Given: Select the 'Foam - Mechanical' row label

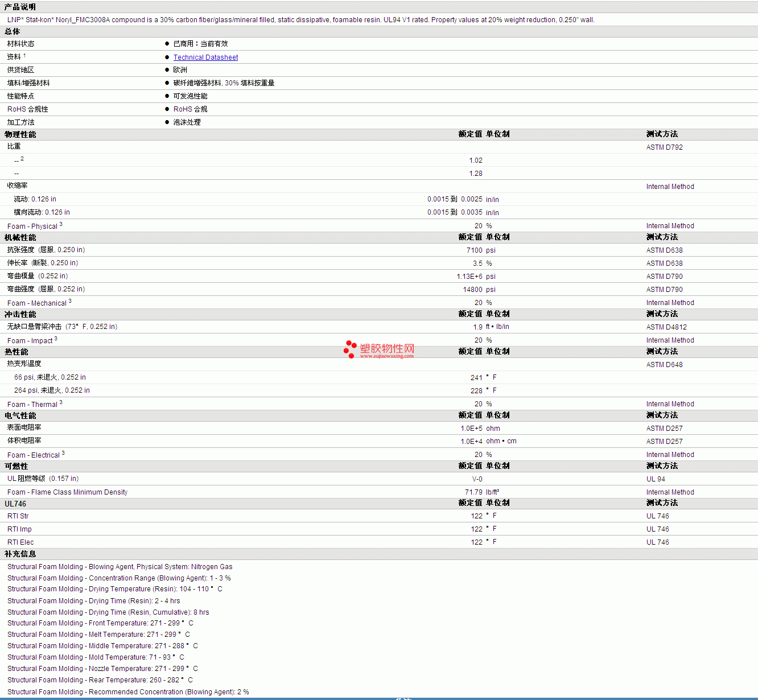Looking at the screenshot, I should click(39, 303).
